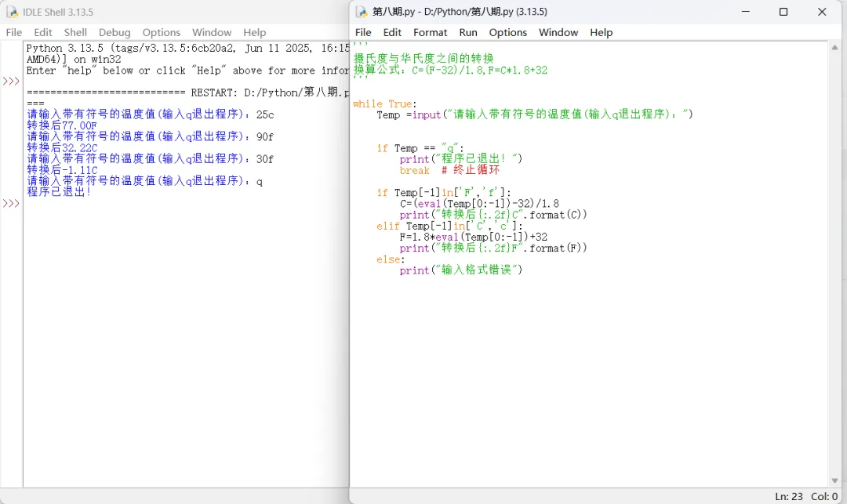
Task: Open the Edit menu in IDLE Shell
Action: pyautogui.click(x=42, y=32)
